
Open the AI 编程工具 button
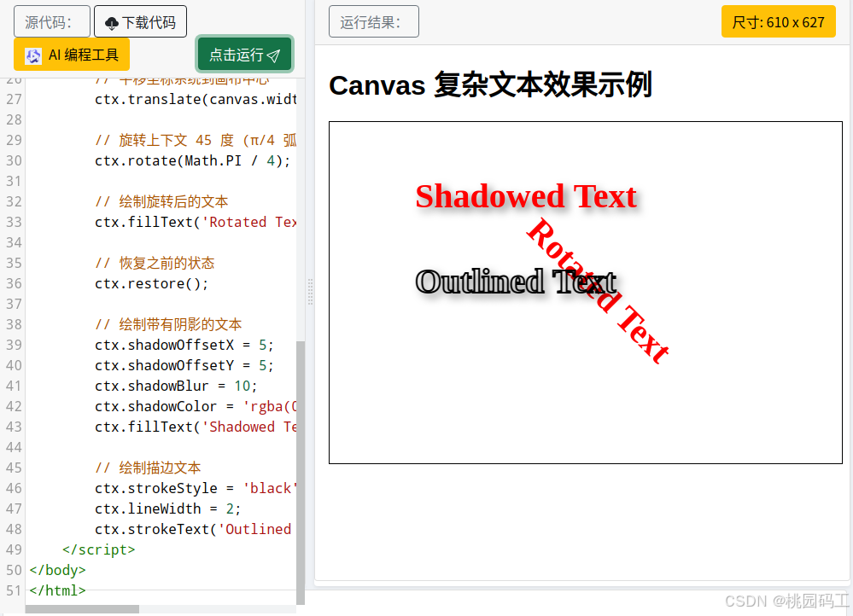pyautogui.click(x=72, y=55)
